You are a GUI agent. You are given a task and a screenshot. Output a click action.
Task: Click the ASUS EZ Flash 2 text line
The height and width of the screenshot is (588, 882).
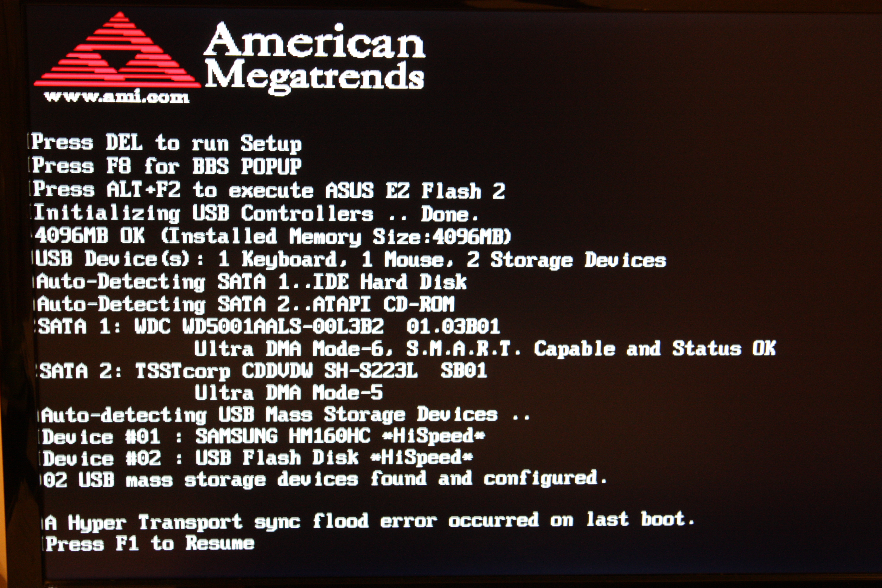[268, 190]
